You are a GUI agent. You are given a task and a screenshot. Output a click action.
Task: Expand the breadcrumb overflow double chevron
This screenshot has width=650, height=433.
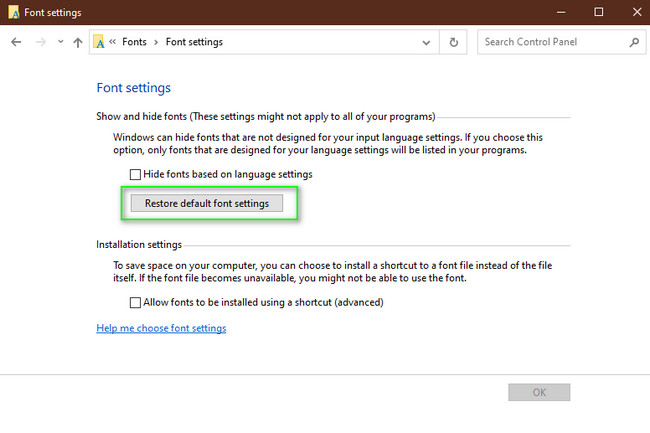click(112, 41)
